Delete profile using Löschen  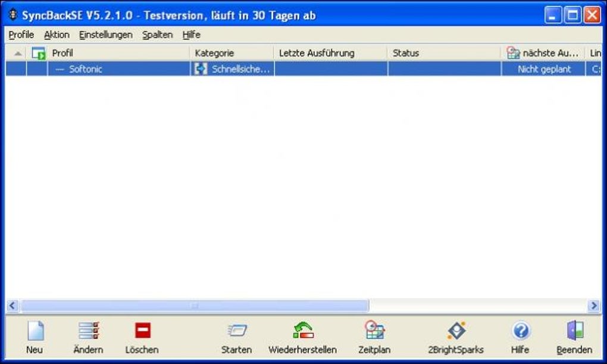(142, 337)
